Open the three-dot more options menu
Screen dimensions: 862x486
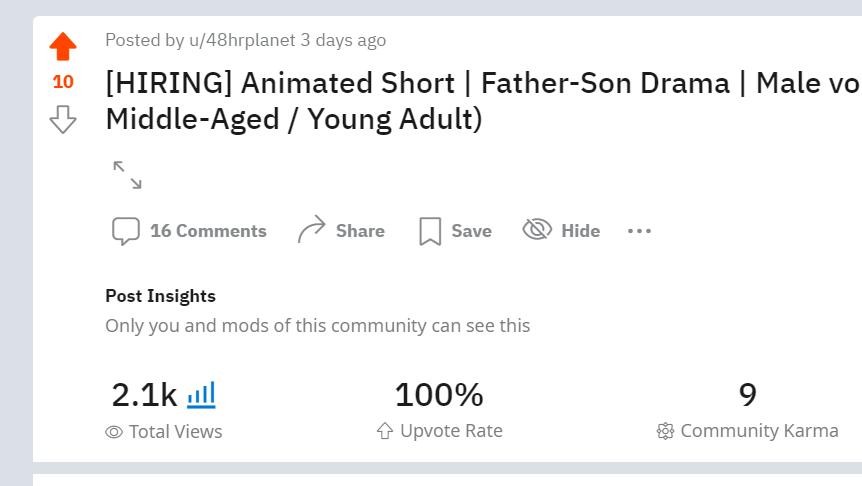point(639,231)
